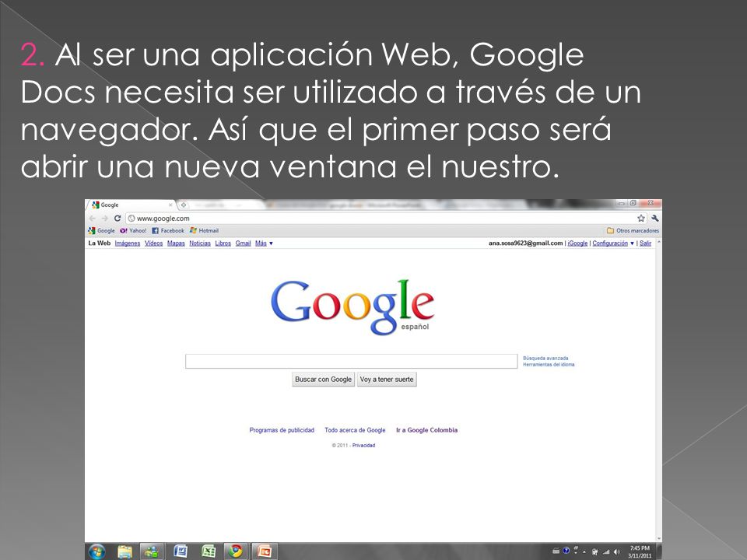The image size is (747, 560).
Task: Open Búsqueda avanzada link
Action: 545,358
